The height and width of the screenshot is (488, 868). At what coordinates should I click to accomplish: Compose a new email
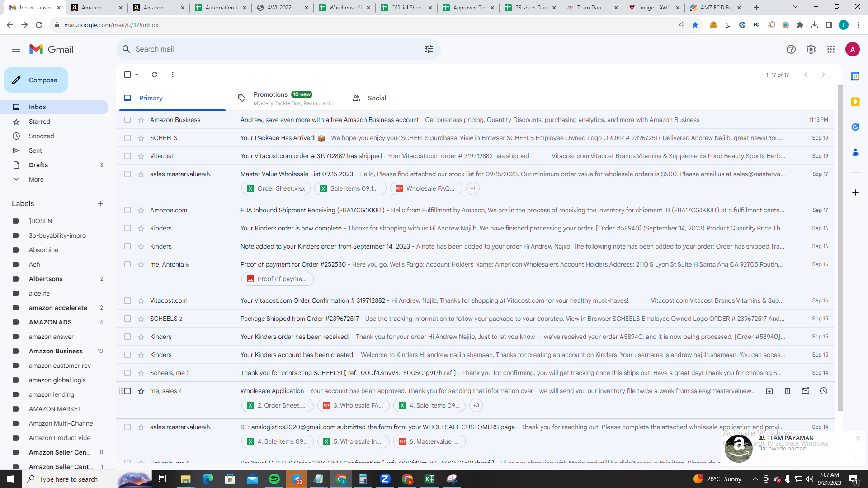(x=36, y=80)
